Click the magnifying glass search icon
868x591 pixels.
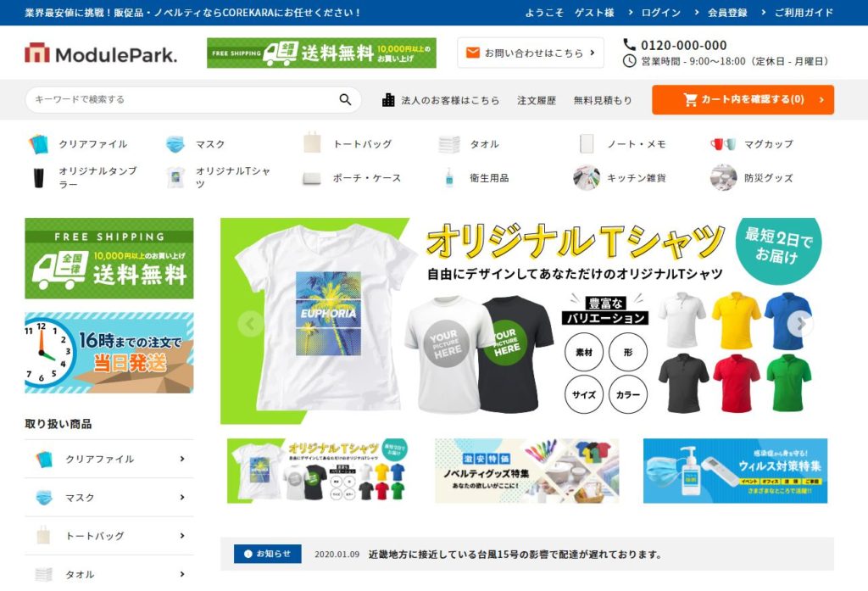[345, 100]
